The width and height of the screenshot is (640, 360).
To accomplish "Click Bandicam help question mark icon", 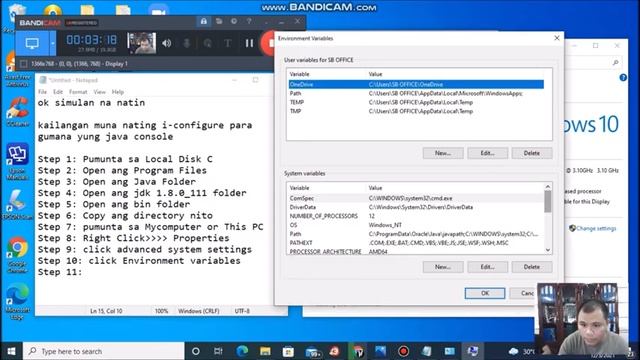I will click(x=249, y=21).
